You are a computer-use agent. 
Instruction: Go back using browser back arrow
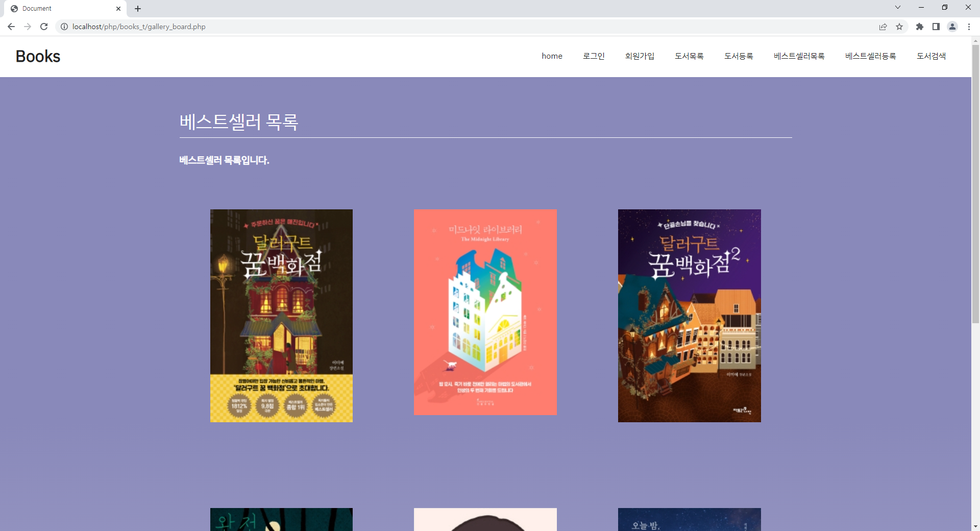(x=11, y=27)
